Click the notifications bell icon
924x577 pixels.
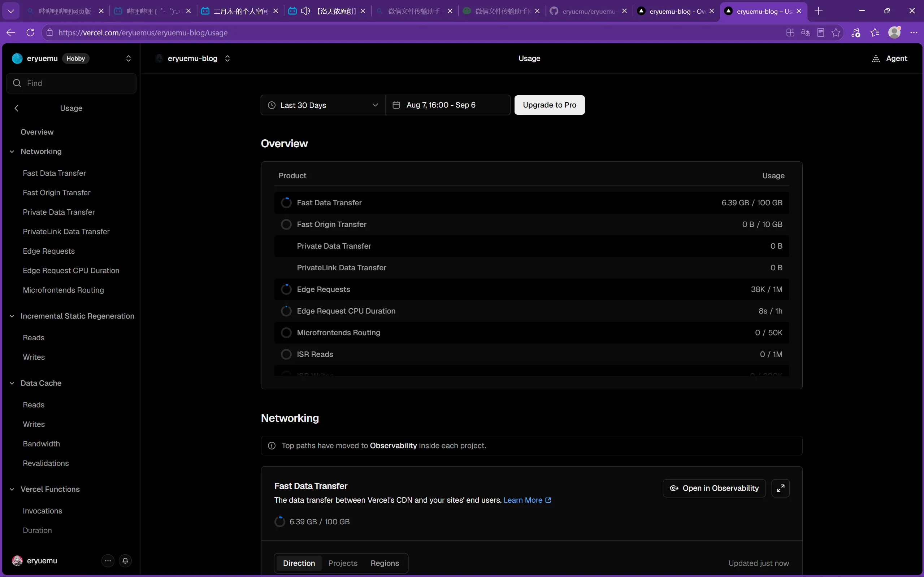(125, 561)
